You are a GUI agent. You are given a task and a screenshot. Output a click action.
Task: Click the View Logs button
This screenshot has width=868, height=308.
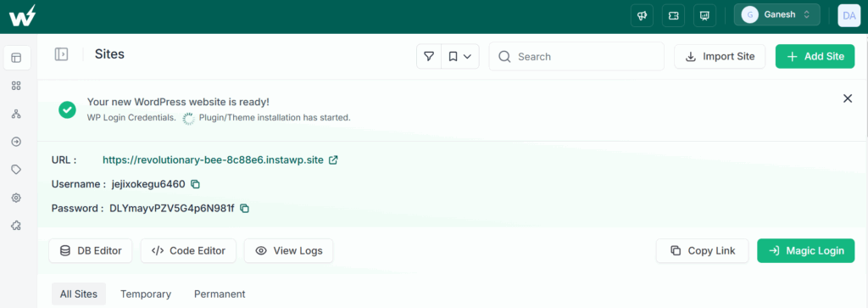[288, 251]
